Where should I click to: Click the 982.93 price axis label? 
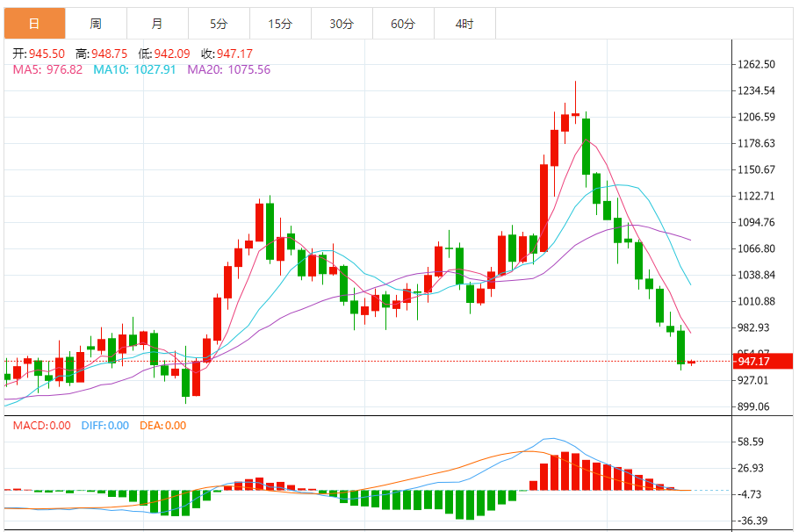tap(753, 327)
